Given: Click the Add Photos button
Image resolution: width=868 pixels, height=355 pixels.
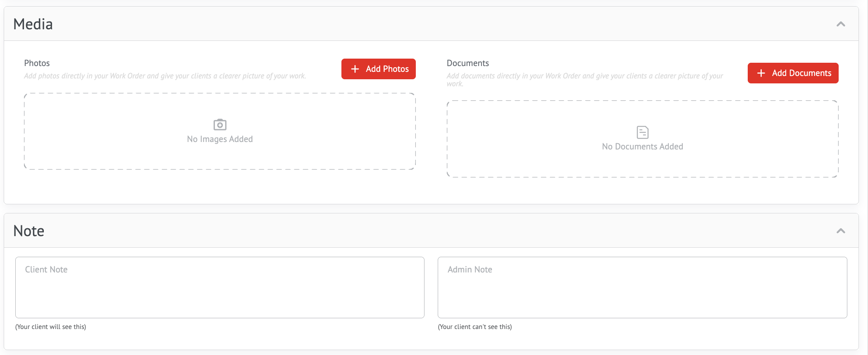Looking at the screenshot, I should (379, 69).
